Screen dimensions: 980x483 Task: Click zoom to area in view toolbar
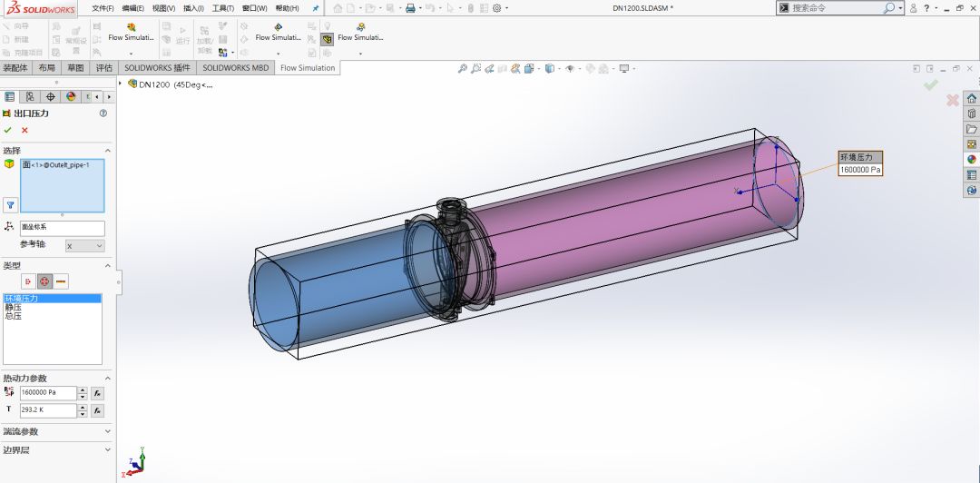476,69
